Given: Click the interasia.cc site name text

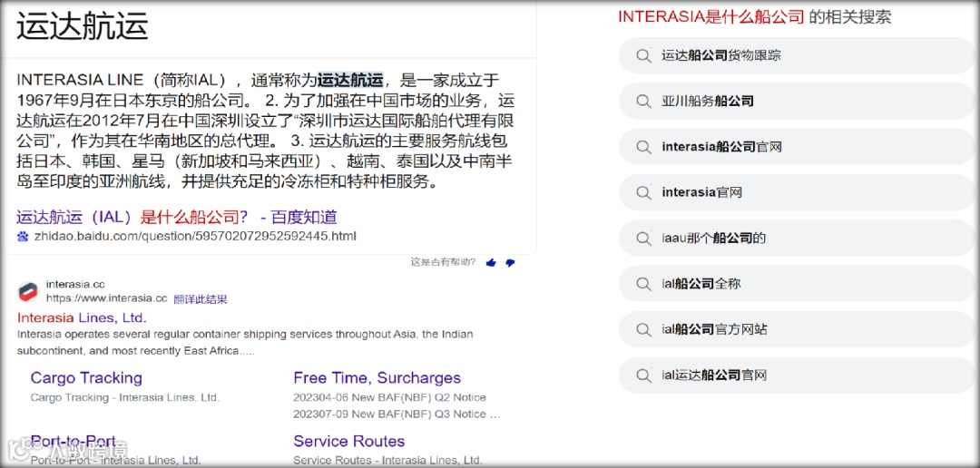Looking at the screenshot, I should point(75,284).
